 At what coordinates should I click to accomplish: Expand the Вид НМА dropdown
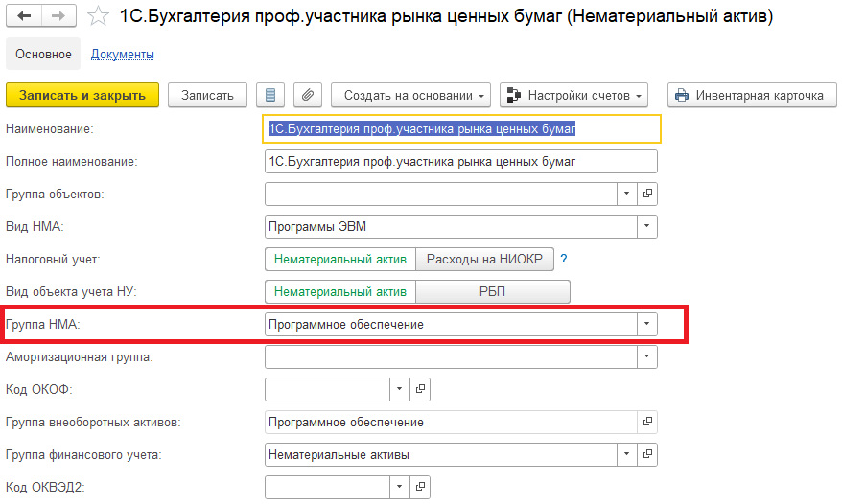[x=647, y=226]
